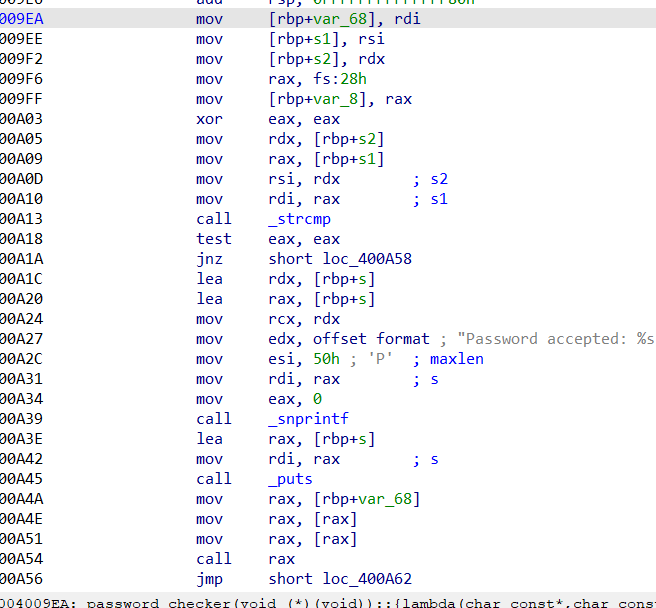The height and width of the screenshot is (608, 656).
Task: Select the 50h immediate value
Action: pos(326,359)
